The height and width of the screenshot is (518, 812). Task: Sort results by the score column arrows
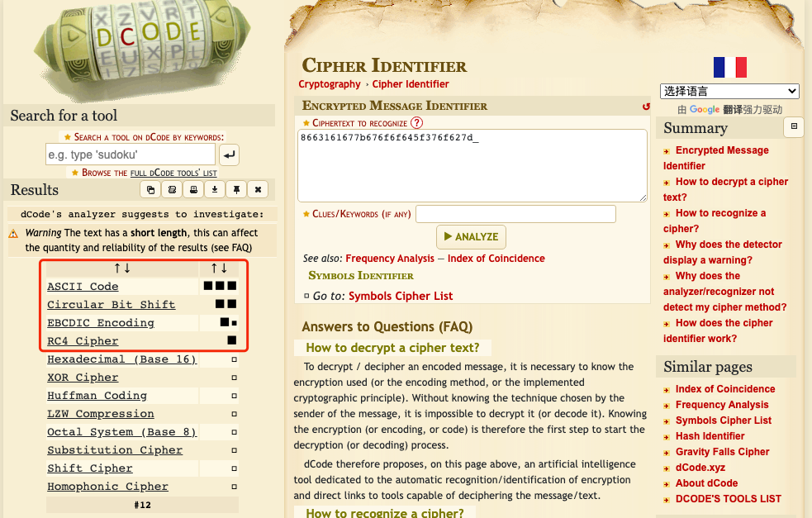220,268
